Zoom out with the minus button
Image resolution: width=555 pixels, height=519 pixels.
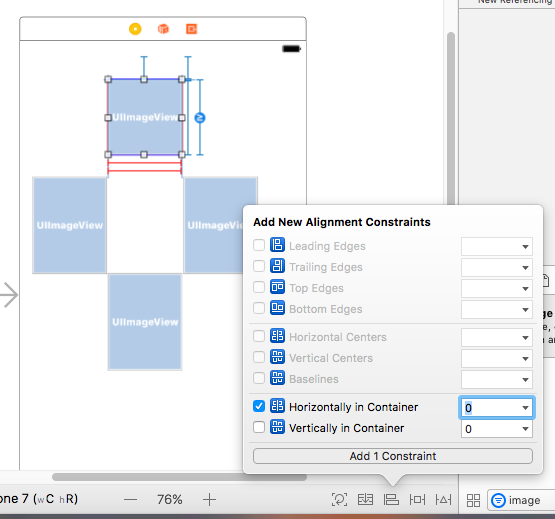pyautogui.click(x=131, y=500)
